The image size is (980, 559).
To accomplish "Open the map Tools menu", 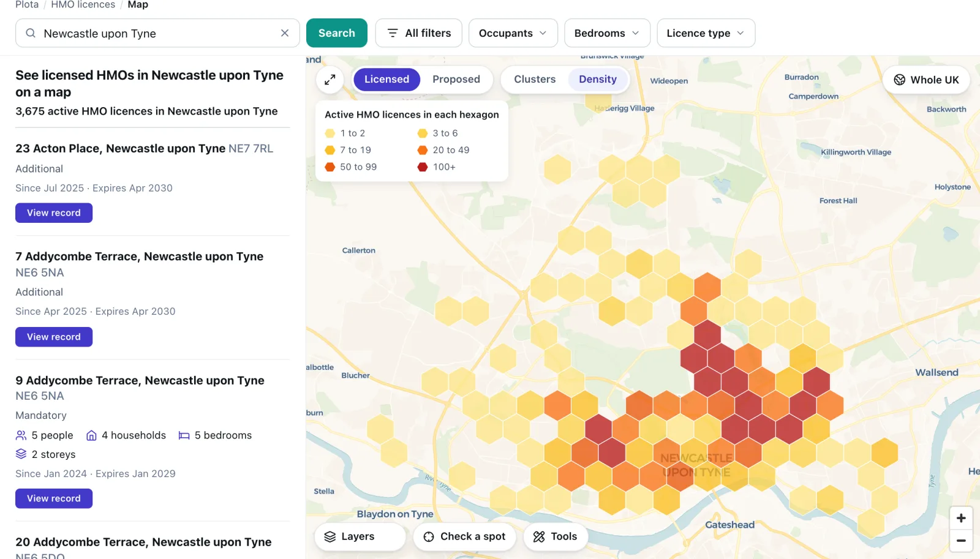I will (x=556, y=536).
